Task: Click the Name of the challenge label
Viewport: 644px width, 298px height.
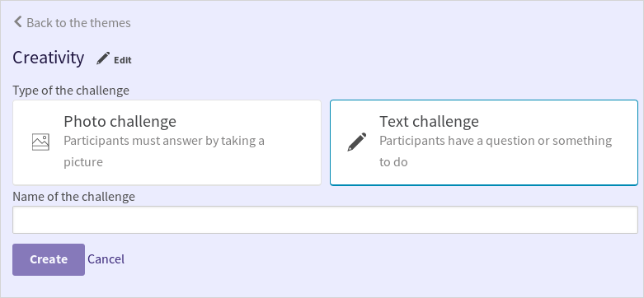Action: (74, 197)
